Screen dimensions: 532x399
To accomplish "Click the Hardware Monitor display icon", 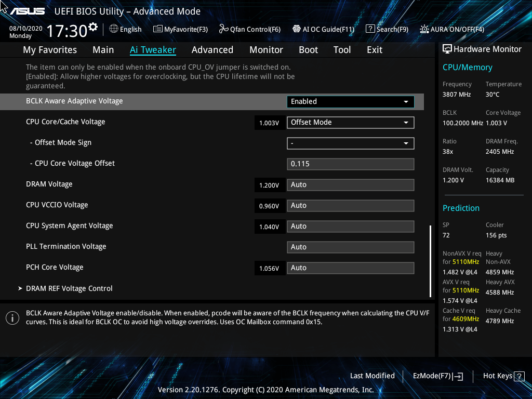I will coord(447,49).
